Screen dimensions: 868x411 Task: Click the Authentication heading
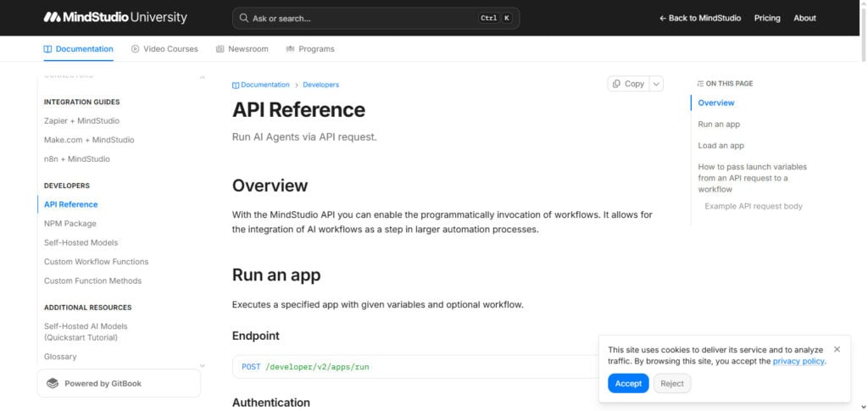coord(271,403)
